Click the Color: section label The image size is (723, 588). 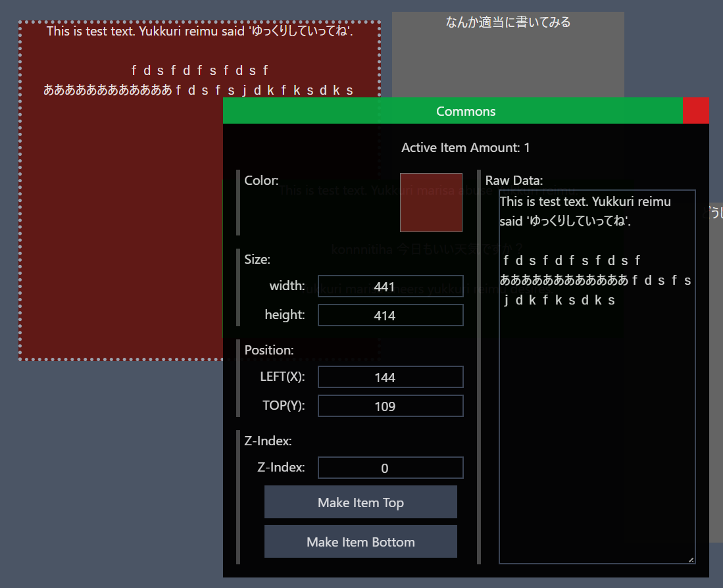point(262,180)
